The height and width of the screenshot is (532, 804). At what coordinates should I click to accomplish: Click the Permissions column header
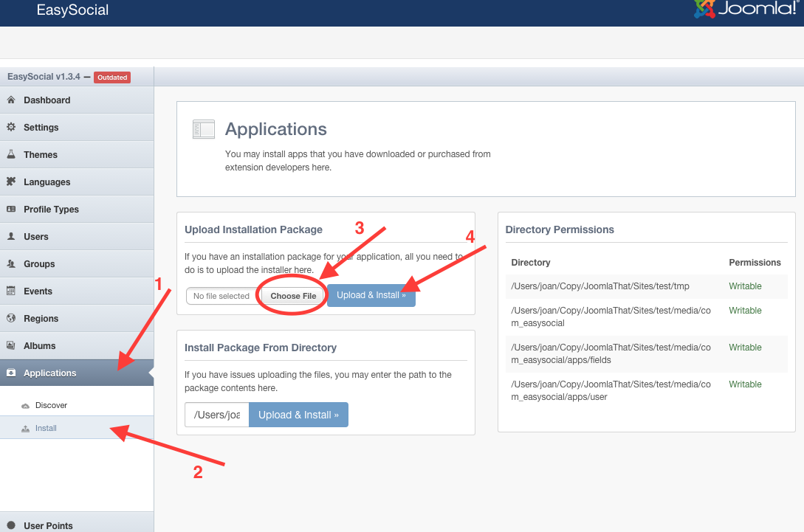[x=755, y=263]
